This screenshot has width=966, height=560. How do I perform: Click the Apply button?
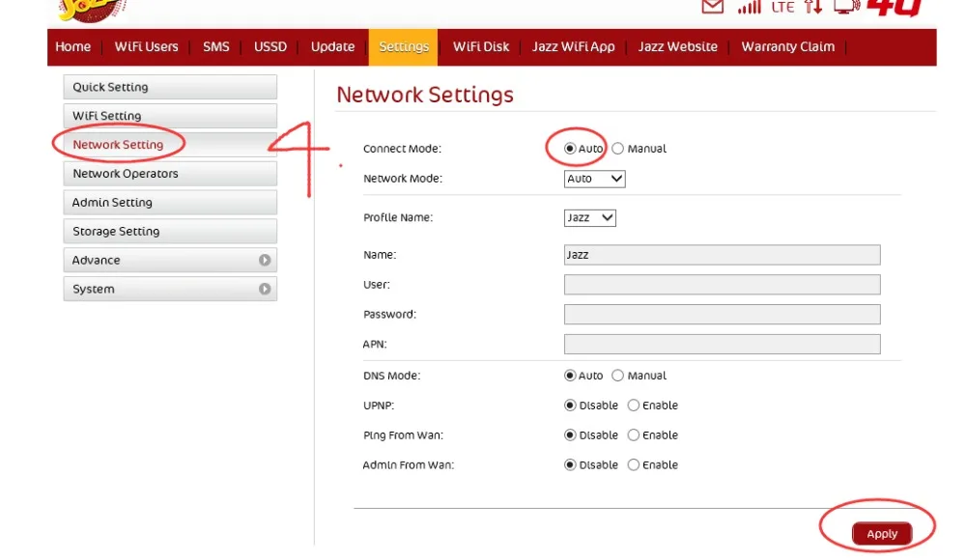pos(882,534)
